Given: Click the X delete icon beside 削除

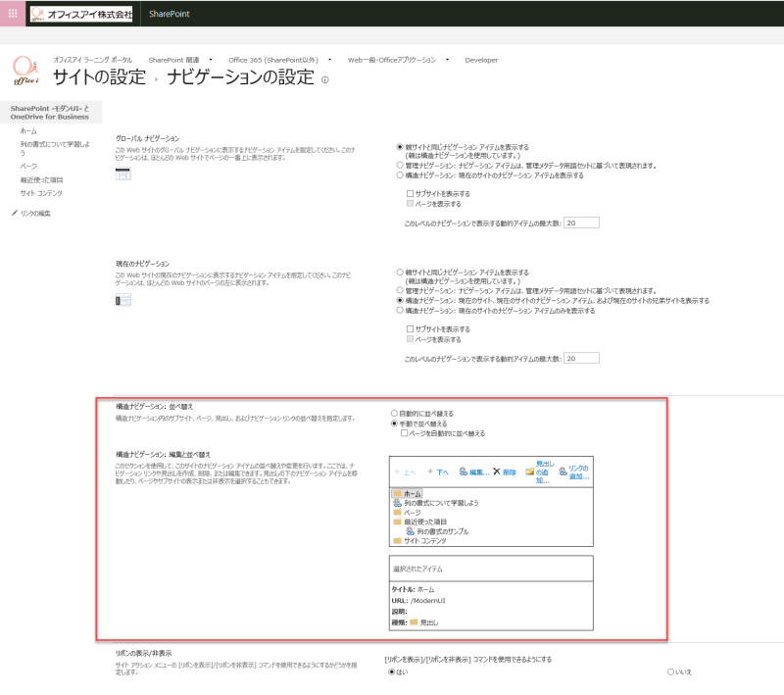Looking at the screenshot, I should 497,471.
